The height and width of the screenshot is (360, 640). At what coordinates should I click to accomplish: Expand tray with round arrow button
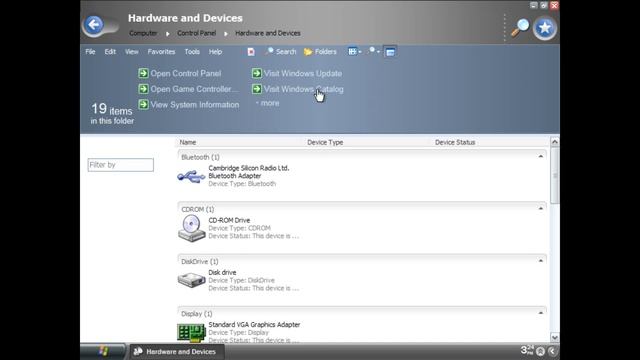[552, 351]
